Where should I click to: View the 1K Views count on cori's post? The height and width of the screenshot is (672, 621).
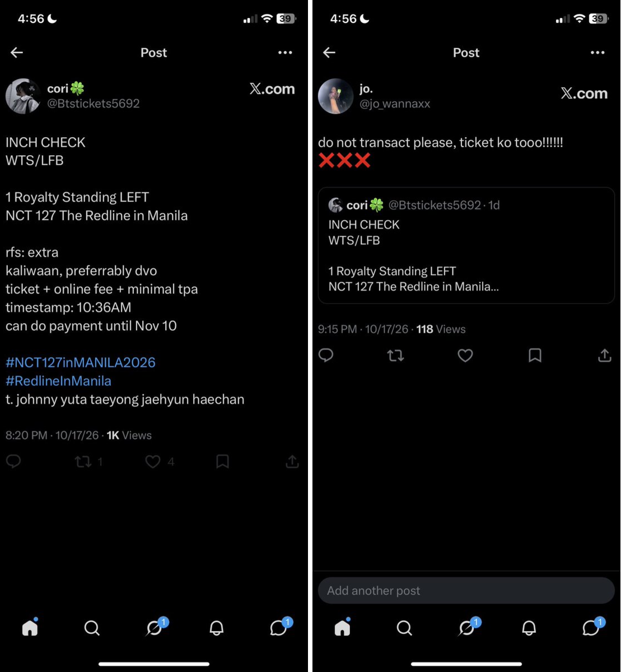point(129,435)
